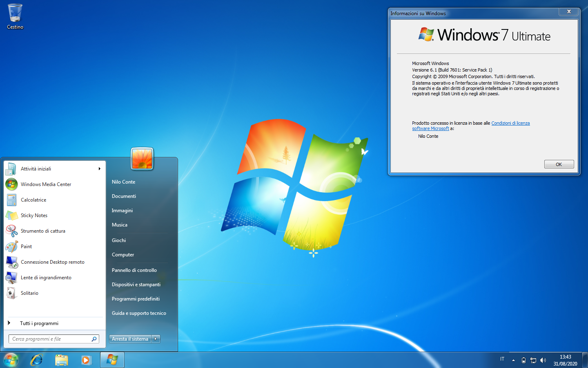Image resolution: width=588 pixels, height=368 pixels.
Task: Click the Start orb button
Action: point(11,360)
